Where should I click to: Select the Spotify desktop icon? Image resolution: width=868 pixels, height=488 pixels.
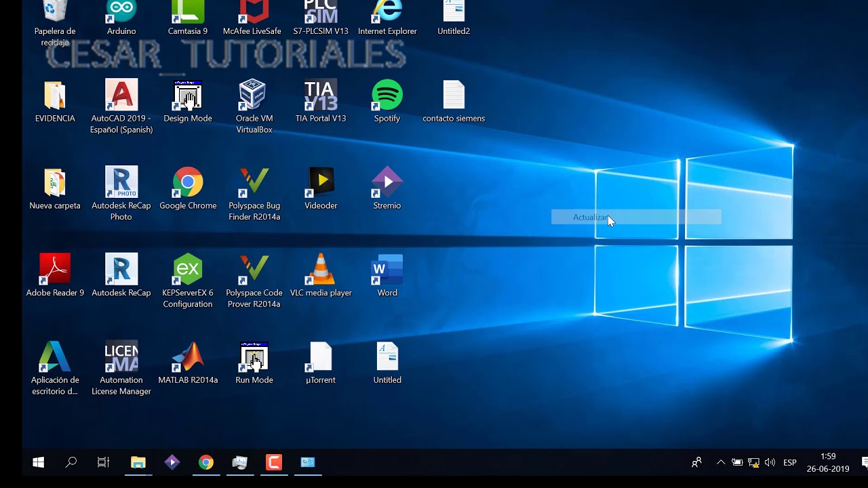(x=387, y=102)
